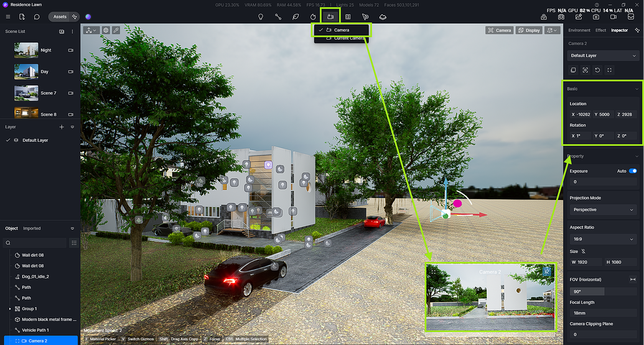Viewport: 644px width, 345px height.
Task: Select the Terrain tool icon
Action: (383, 17)
